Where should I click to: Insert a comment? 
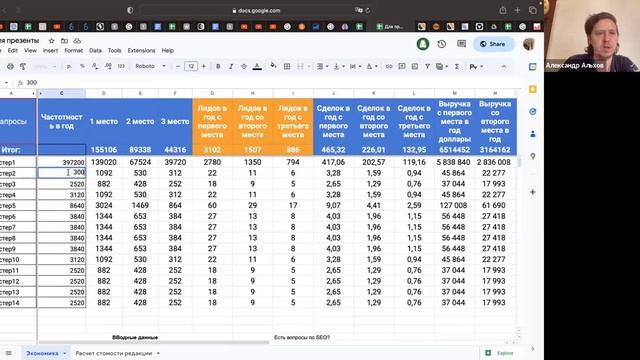point(402,66)
